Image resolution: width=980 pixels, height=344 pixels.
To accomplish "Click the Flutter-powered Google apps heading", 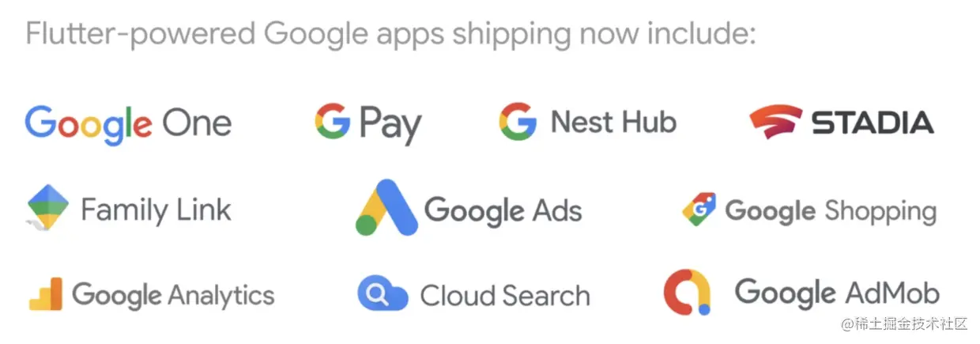I will coord(391,35).
